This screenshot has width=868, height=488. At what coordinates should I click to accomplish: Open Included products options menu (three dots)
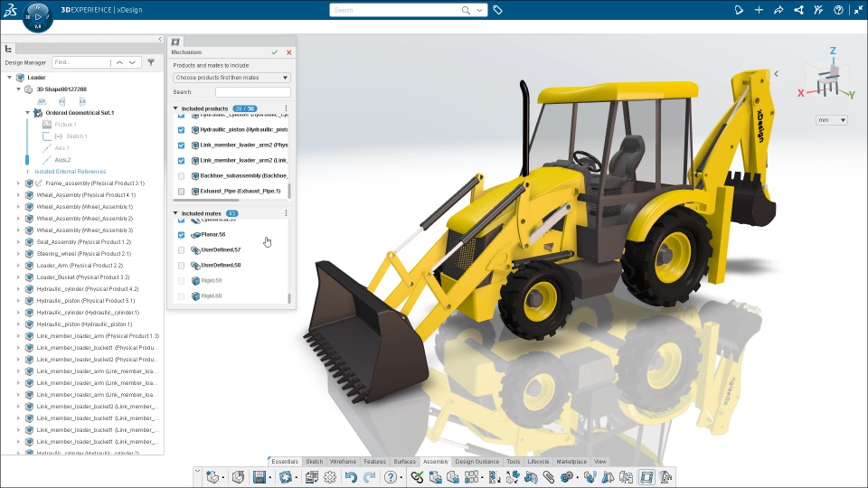pyautogui.click(x=287, y=108)
